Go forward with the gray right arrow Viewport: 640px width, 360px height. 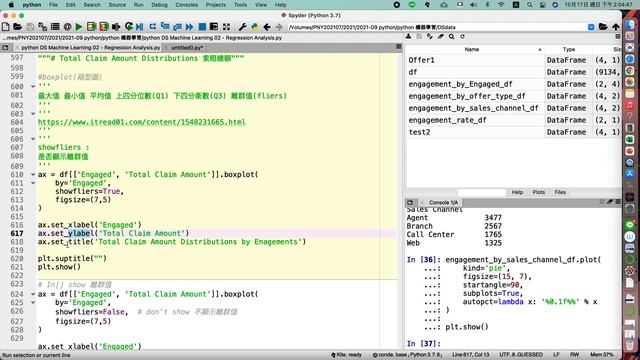[279, 27]
